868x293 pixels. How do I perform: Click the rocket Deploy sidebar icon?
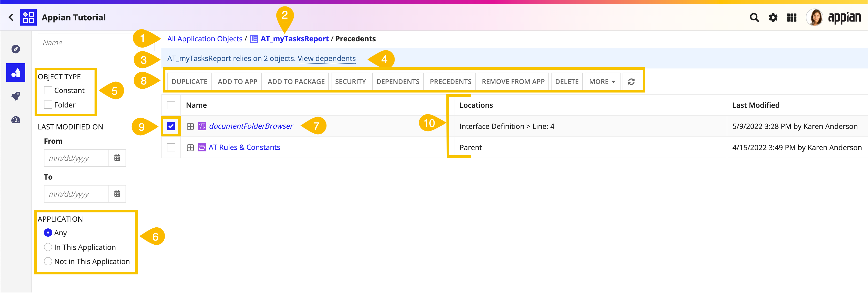16,96
